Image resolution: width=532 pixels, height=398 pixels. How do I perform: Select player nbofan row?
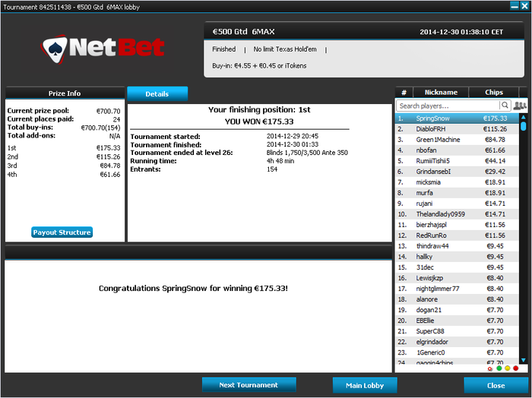coord(457,150)
